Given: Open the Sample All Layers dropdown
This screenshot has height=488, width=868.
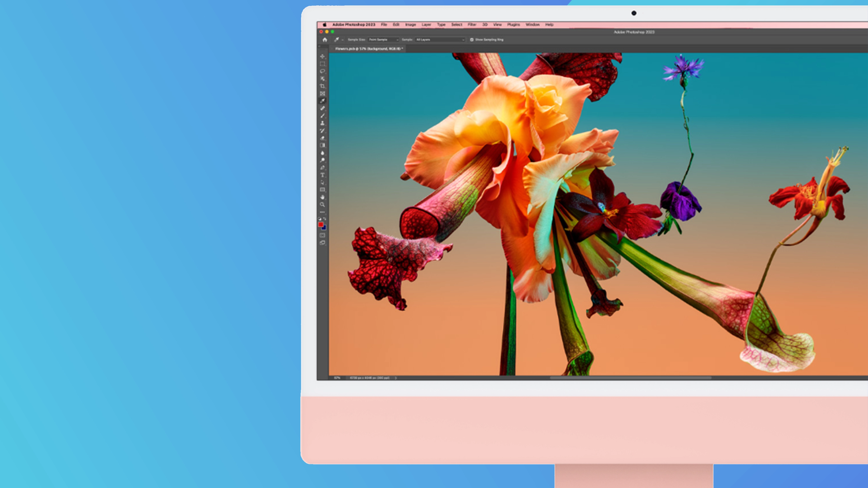Looking at the screenshot, I should pyautogui.click(x=440, y=40).
